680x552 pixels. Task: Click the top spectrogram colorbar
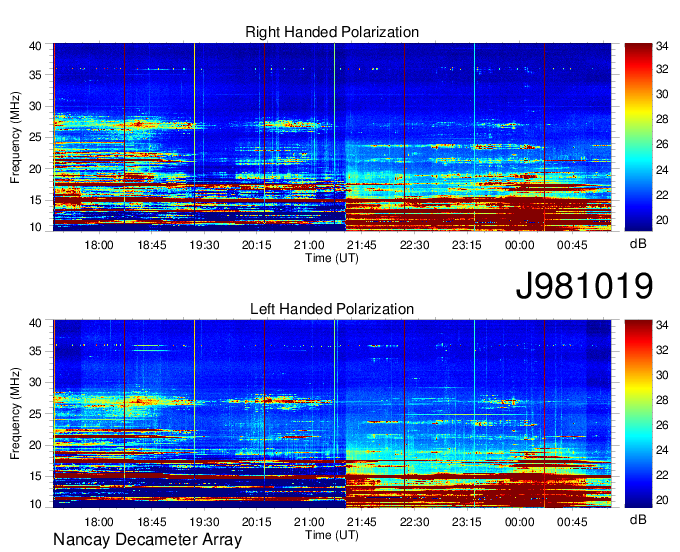[638, 137]
